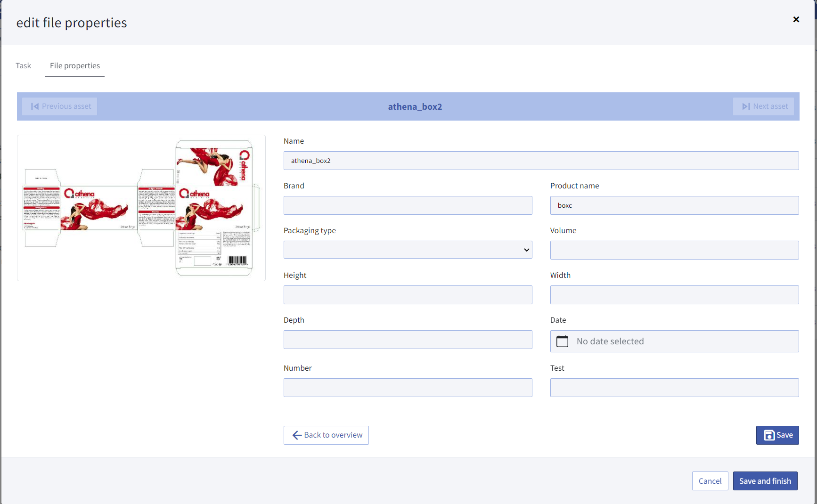The width and height of the screenshot is (817, 504).
Task: Focus the Width input field
Action: pyautogui.click(x=674, y=295)
